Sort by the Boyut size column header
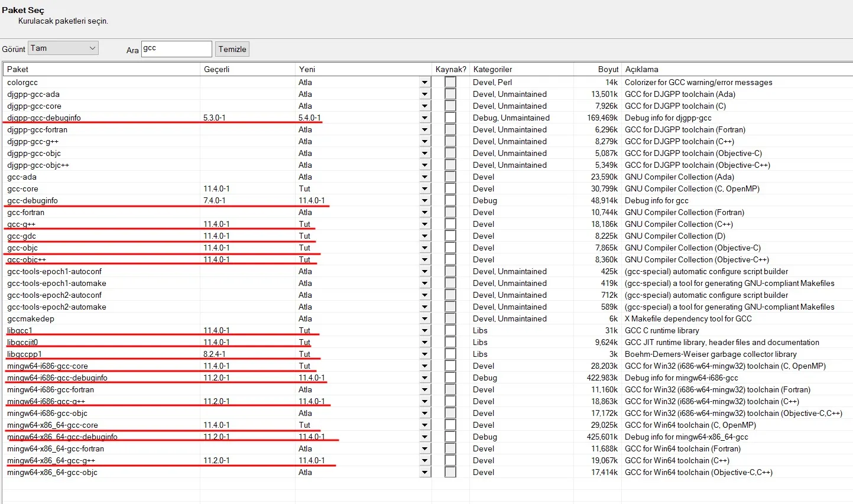Viewport: 853px width, 504px height. 598,69
